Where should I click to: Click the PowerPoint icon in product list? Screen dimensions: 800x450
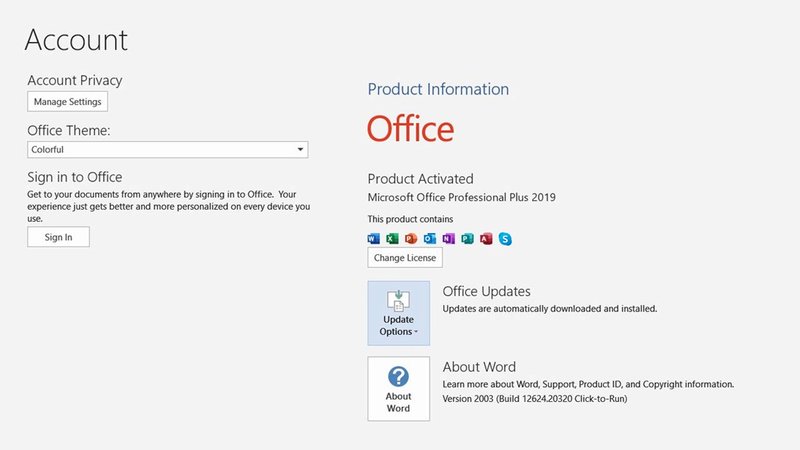(411, 239)
